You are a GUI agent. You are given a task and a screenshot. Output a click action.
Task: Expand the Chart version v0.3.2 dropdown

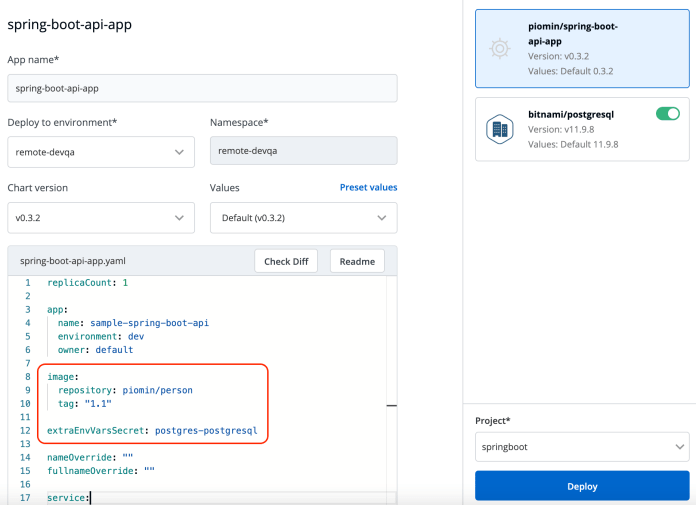coord(101,217)
